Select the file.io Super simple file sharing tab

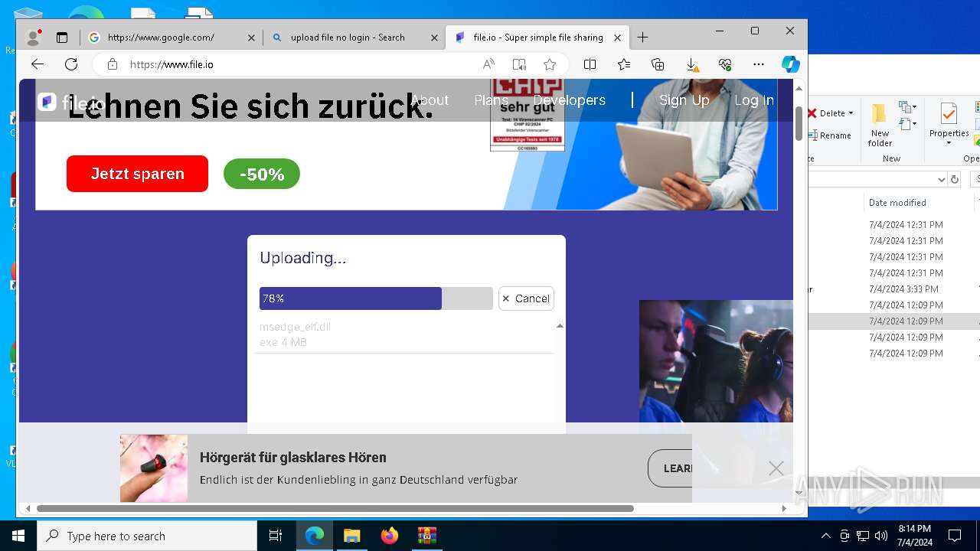pos(537,37)
